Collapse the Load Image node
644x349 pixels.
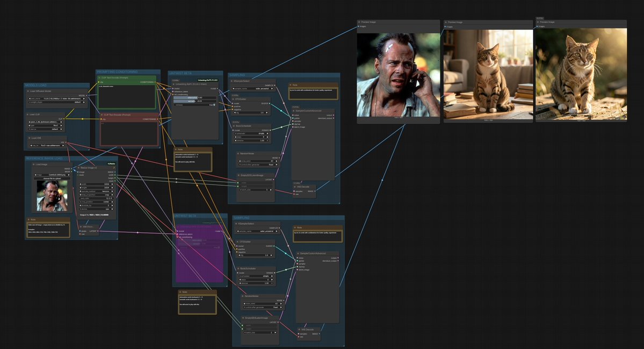point(34,165)
